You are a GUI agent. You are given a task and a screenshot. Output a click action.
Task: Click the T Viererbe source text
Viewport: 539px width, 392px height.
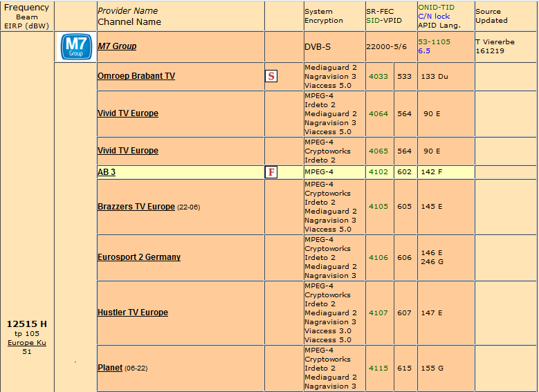(495, 42)
